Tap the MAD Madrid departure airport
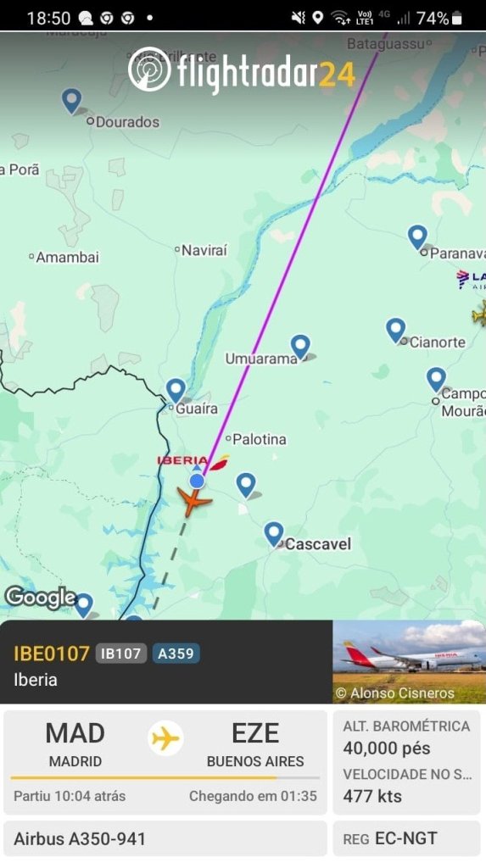Screen dimensions: 486x868 click(x=75, y=744)
